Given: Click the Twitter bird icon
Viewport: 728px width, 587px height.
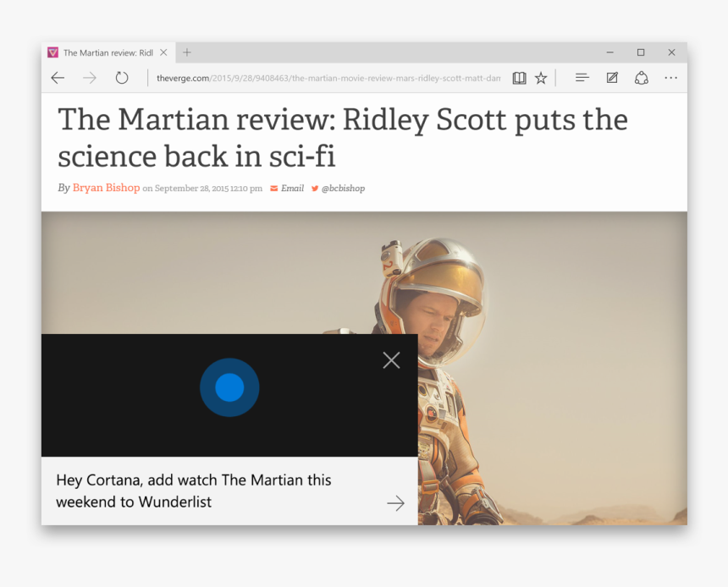Looking at the screenshot, I should click(x=315, y=188).
